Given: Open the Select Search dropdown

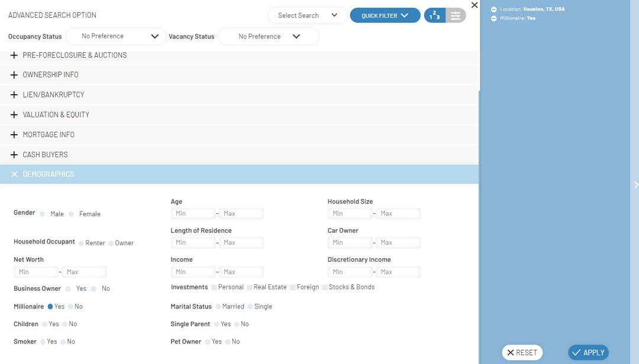Looking at the screenshot, I should coord(307,15).
